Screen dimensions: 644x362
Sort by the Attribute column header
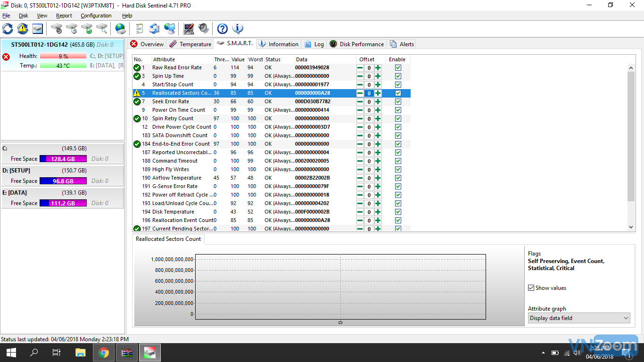(x=182, y=59)
